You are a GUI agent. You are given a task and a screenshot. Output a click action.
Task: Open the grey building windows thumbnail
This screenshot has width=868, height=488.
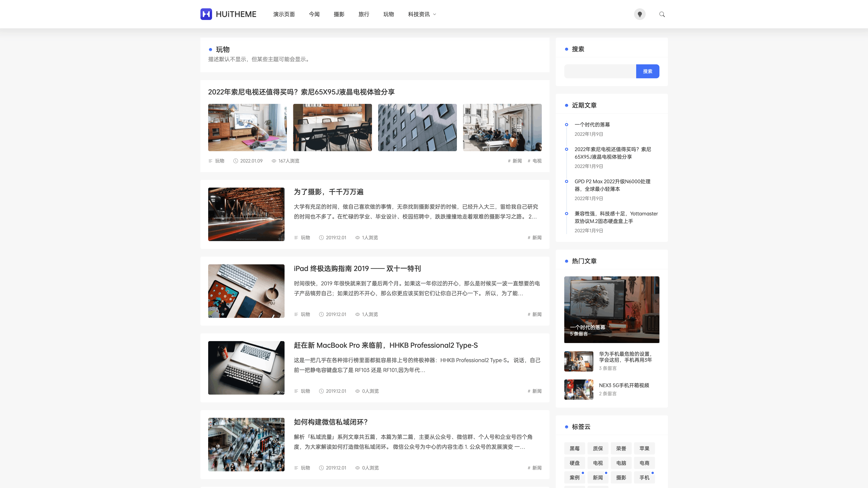point(417,127)
